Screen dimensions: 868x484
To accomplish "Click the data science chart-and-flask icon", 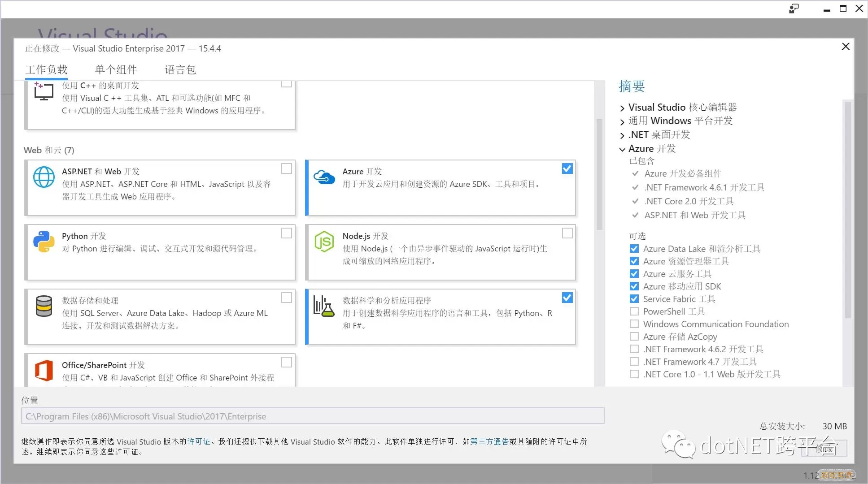I will click(x=324, y=306).
